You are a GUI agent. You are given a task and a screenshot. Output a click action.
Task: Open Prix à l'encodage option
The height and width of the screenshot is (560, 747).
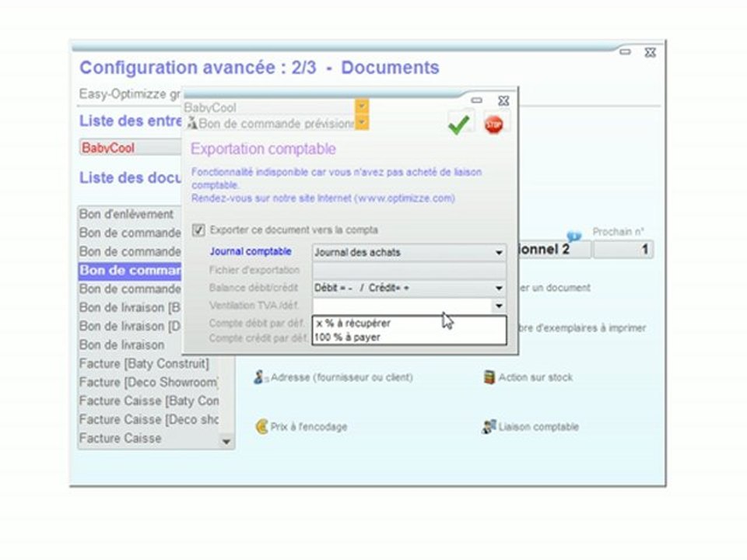point(301,427)
